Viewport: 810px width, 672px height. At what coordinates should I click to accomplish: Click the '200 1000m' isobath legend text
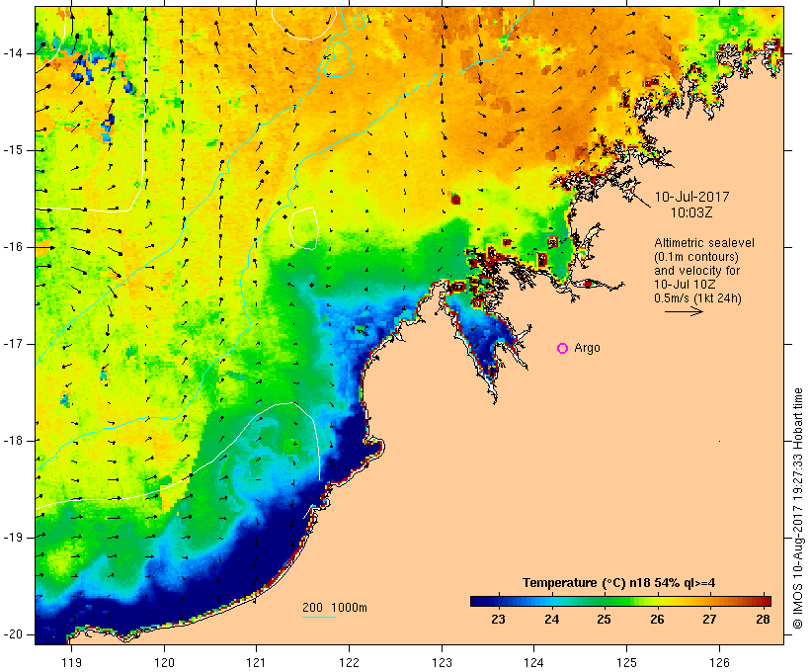coord(335,608)
